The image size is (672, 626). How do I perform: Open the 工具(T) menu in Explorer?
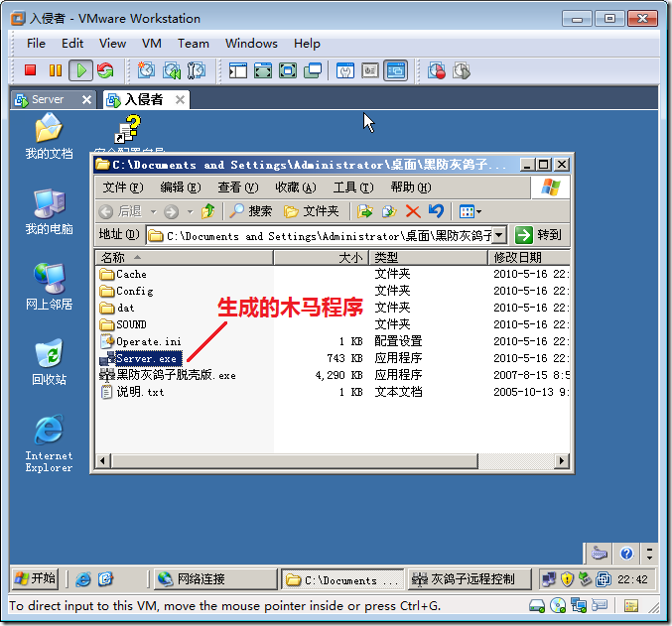pyautogui.click(x=353, y=188)
